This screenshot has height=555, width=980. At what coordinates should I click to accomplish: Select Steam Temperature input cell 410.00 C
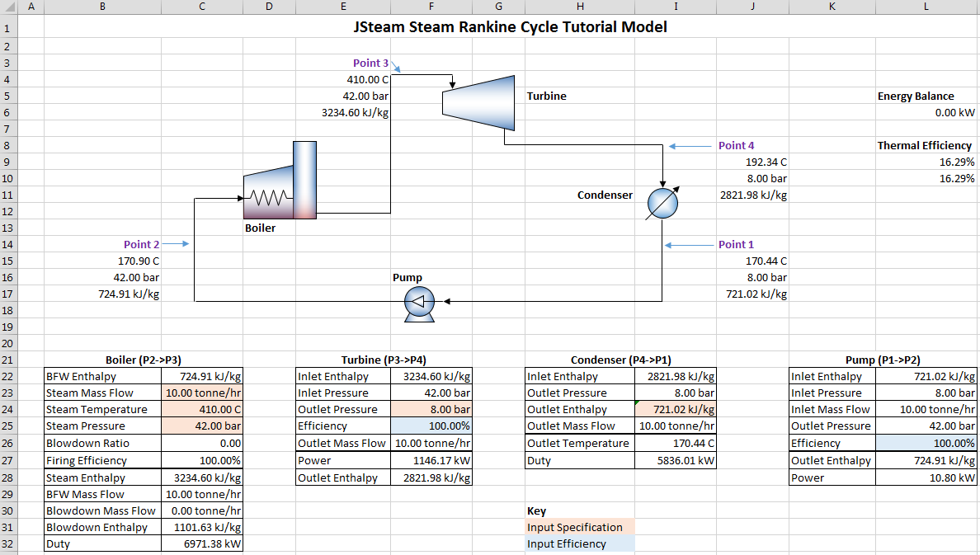click(x=202, y=409)
